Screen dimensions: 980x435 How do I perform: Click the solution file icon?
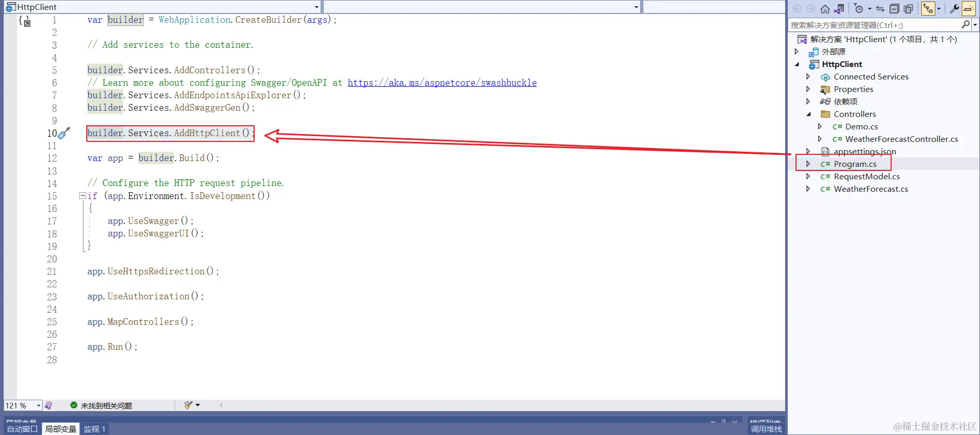pos(802,39)
